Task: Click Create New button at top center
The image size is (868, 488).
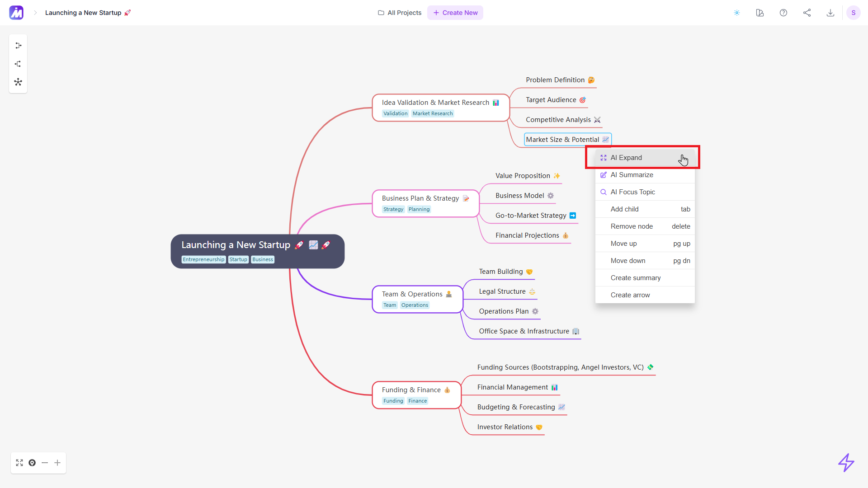Action: pyautogui.click(x=455, y=13)
